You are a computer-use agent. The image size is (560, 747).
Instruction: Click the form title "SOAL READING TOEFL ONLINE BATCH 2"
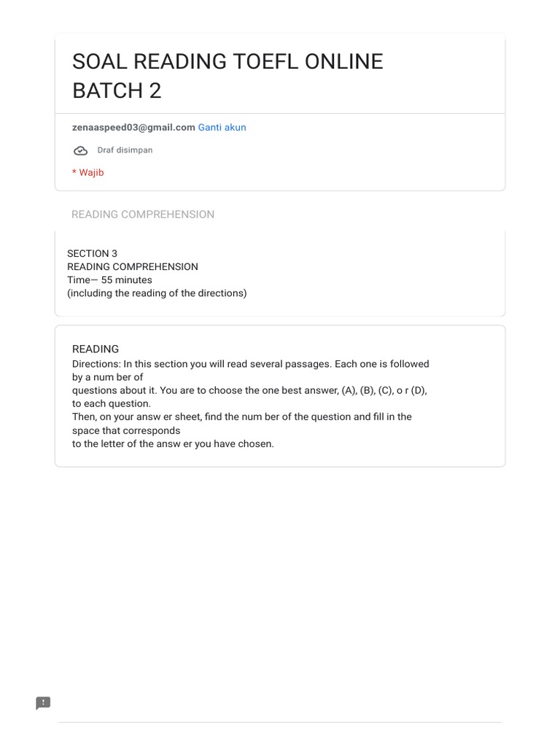[227, 76]
